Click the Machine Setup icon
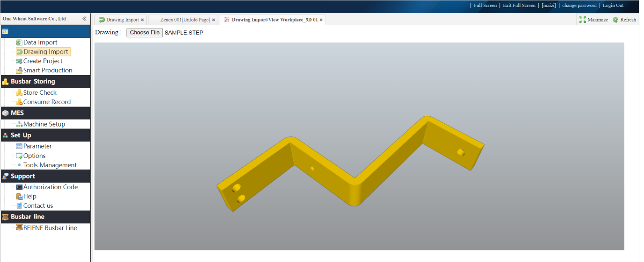Viewport: 644px width, 262px height. (19, 124)
